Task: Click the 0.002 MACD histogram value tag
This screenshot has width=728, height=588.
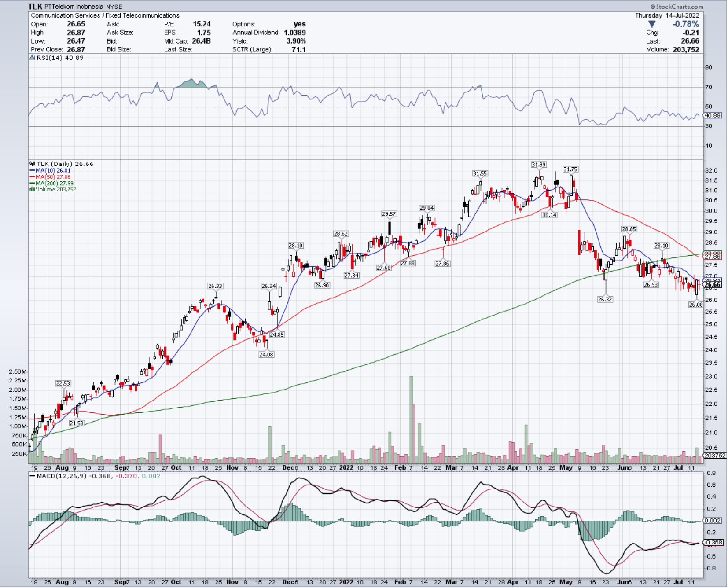Action: [713, 520]
